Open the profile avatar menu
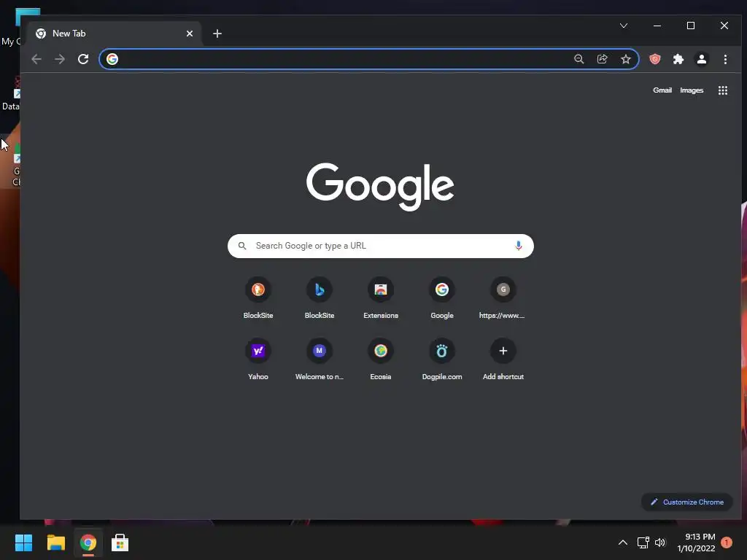 coord(702,59)
